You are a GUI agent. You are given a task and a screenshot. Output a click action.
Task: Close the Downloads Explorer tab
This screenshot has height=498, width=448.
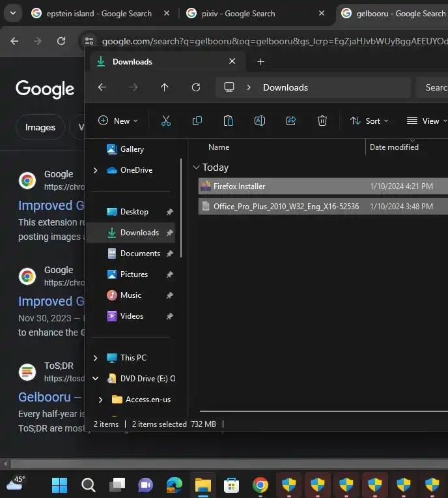(x=232, y=61)
